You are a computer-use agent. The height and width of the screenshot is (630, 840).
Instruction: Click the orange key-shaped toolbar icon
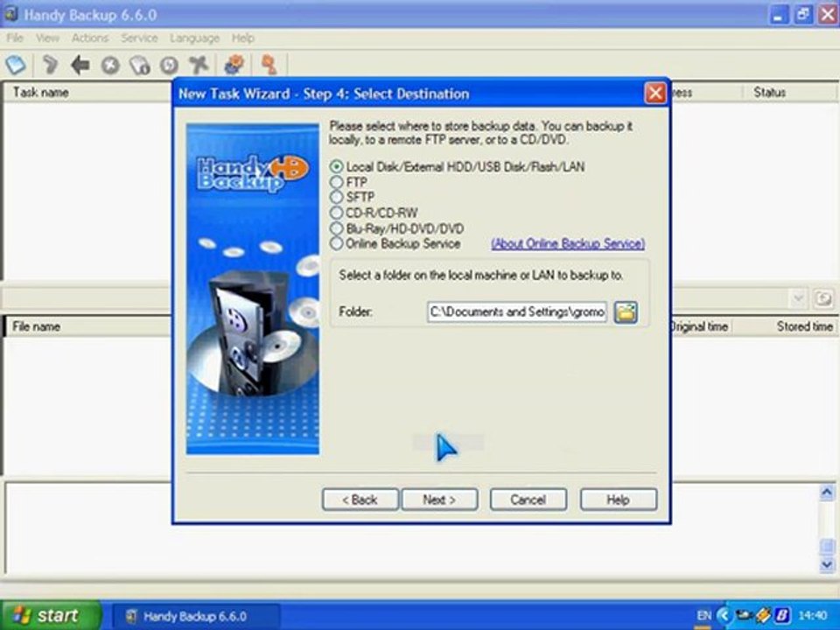tap(269, 65)
